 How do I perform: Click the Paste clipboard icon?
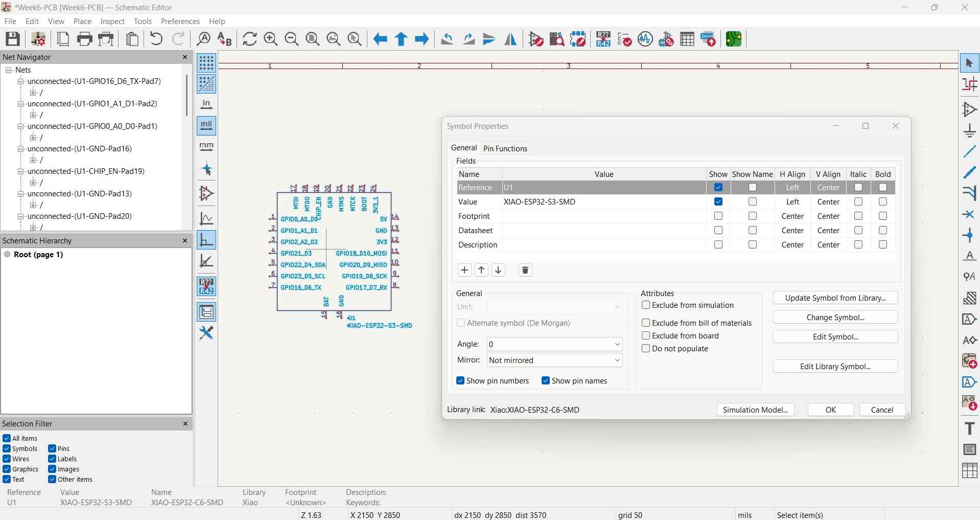coord(132,39)
